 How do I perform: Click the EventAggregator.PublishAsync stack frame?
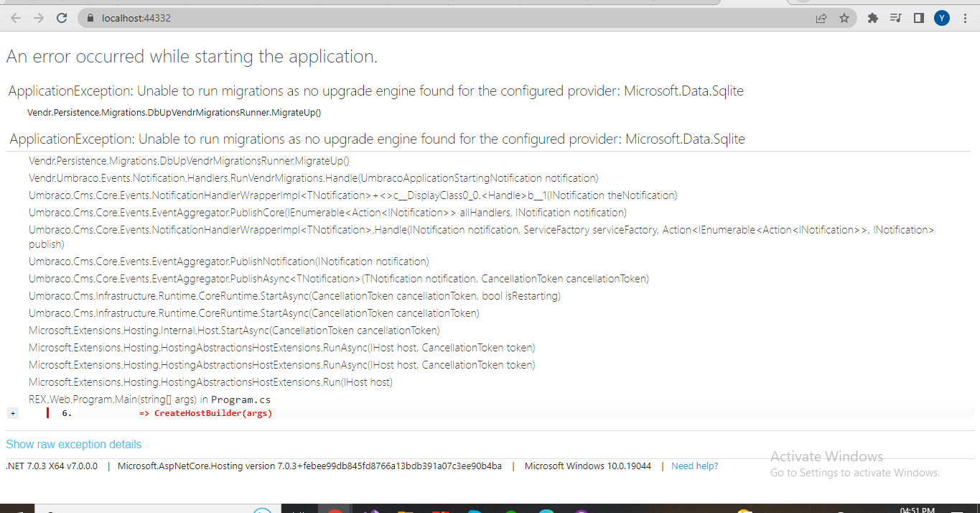[339, 279]
